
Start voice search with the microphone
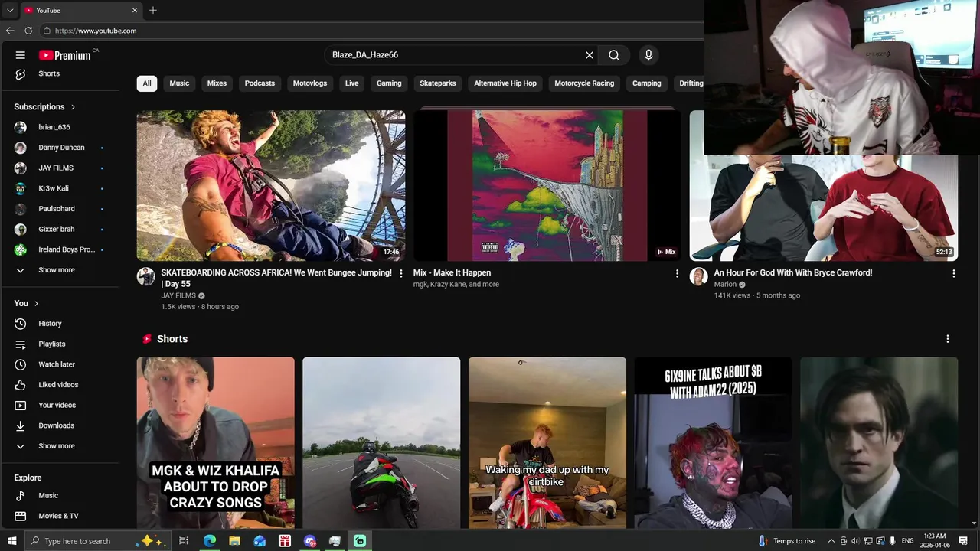(x=648, y=55)
